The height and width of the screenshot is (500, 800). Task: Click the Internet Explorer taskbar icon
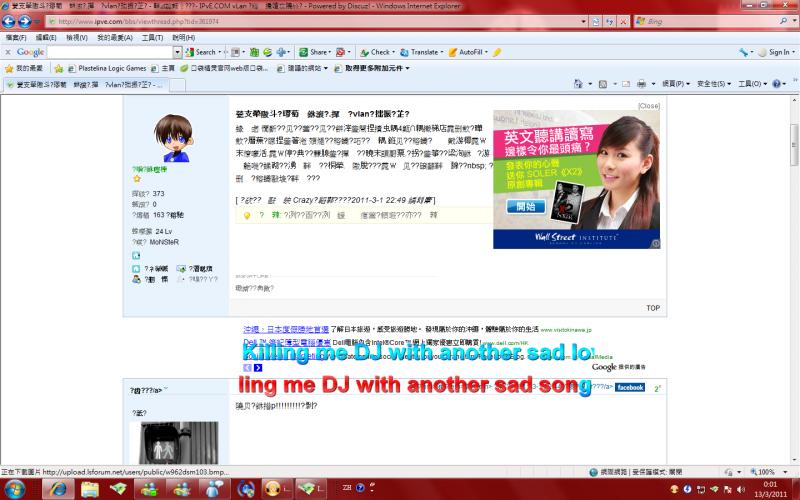pyautogui.click(x=58, y=489)
